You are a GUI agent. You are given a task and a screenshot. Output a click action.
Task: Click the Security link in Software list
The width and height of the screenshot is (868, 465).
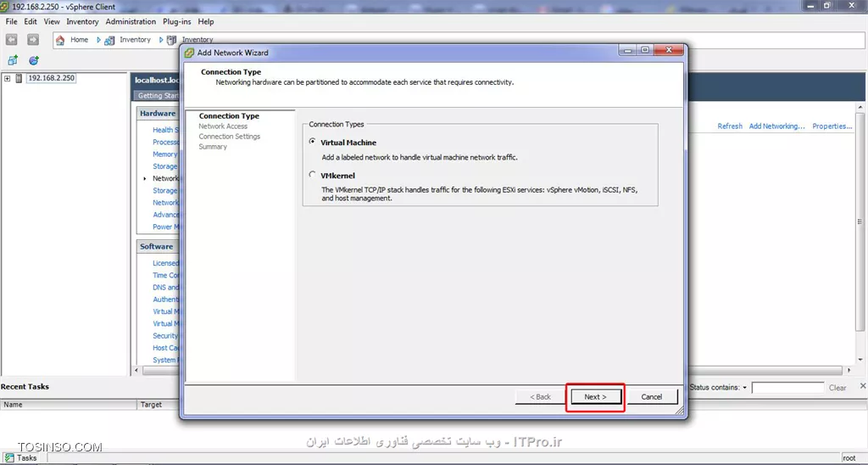[x=165, y=336]
